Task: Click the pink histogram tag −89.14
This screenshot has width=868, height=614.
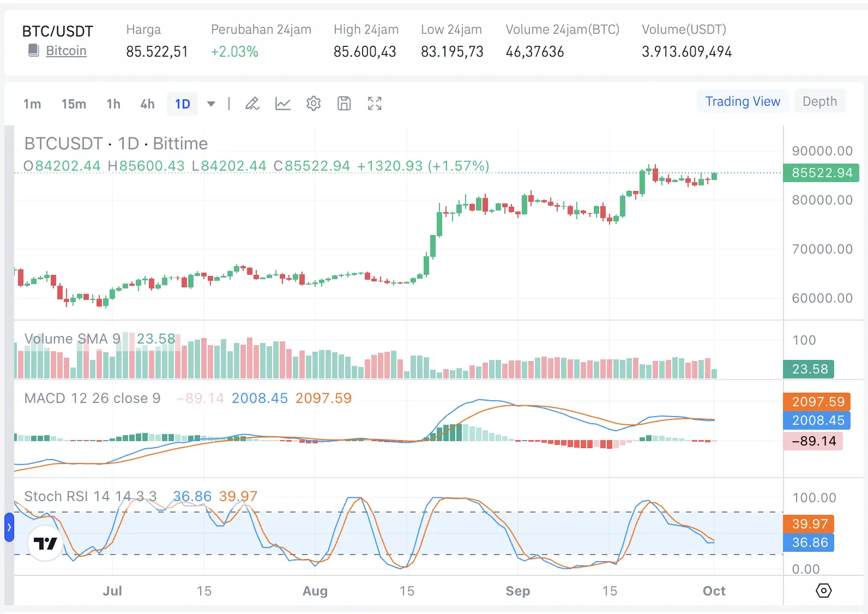Action: [813, 441]
